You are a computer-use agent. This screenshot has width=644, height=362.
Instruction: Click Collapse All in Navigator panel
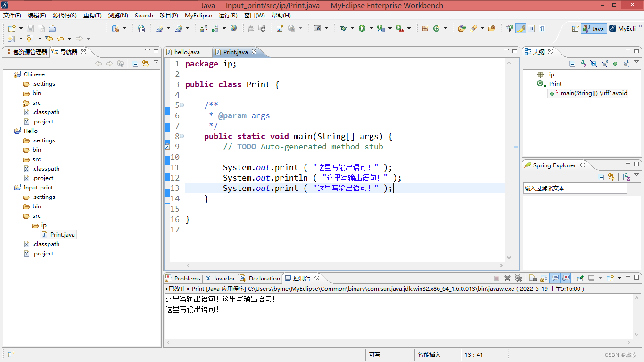coord(135,64)
